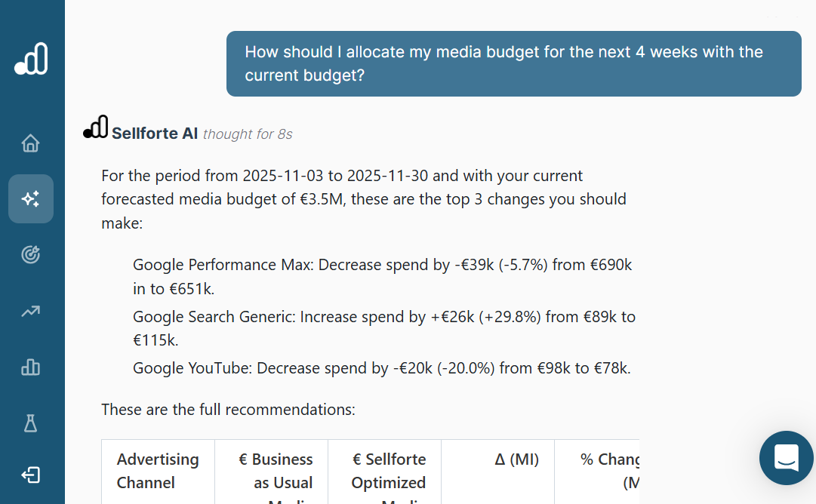The height and width of the screenshot is (504, 816).
Task: Click the Δ (MI) column header
Action: (x=516, y=459)
